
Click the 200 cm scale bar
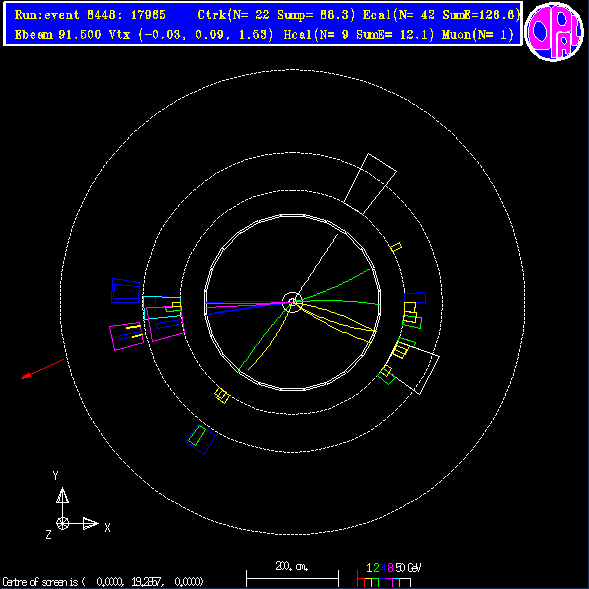292,575
